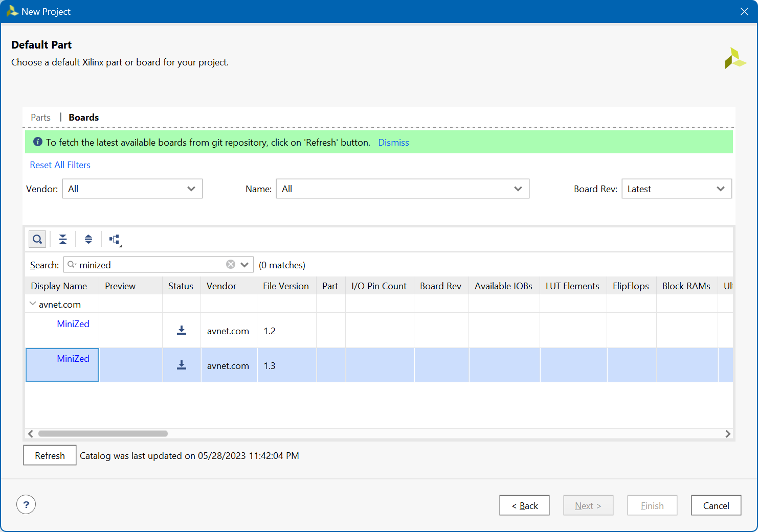Close the New Project dialog

point(744,11)
